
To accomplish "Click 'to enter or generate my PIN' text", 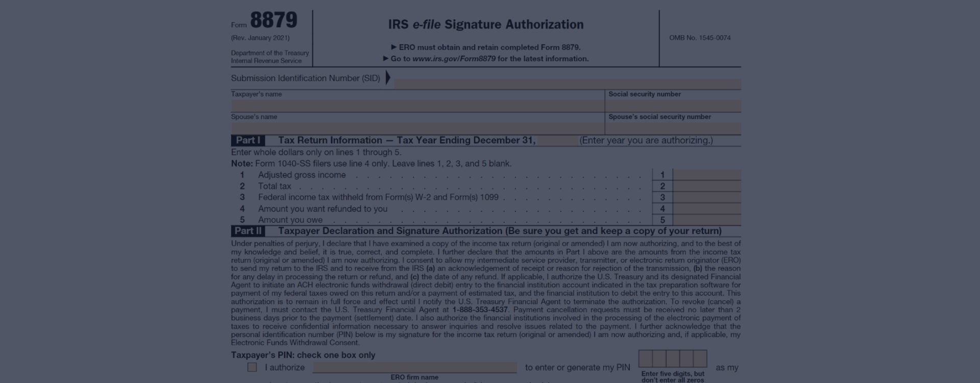I will 578,368.
